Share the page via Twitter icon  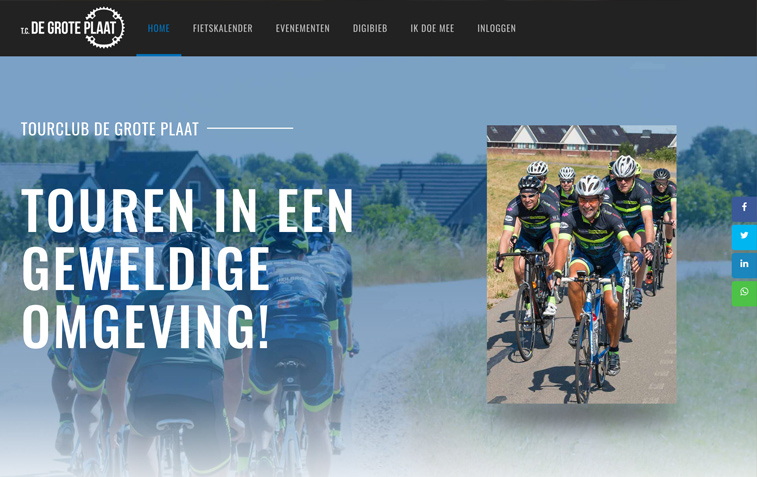click(x=744, y=237)
